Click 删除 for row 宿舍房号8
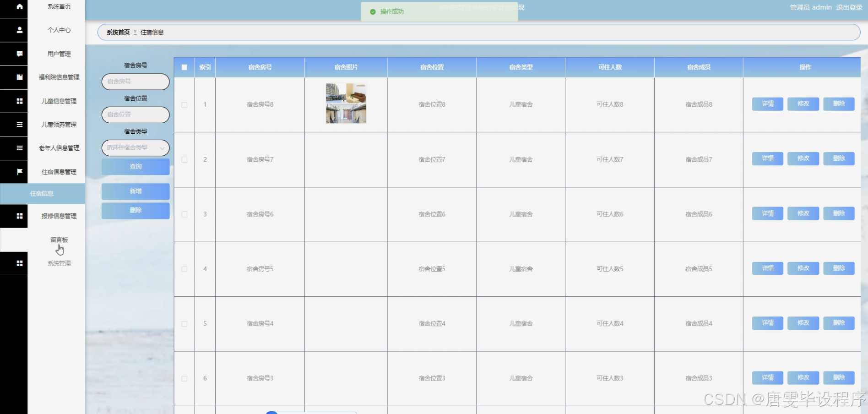This screenshot has width=868, height=414. [x=839, y=104]
